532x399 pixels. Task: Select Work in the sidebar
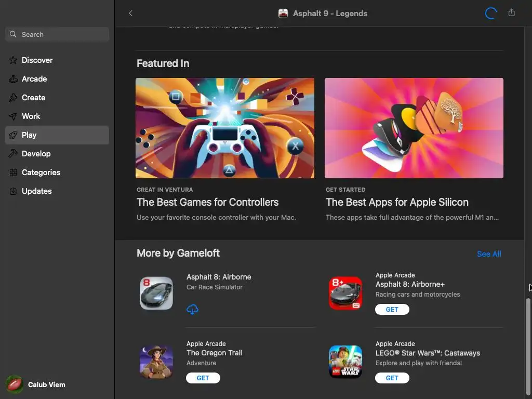[57, 116]
